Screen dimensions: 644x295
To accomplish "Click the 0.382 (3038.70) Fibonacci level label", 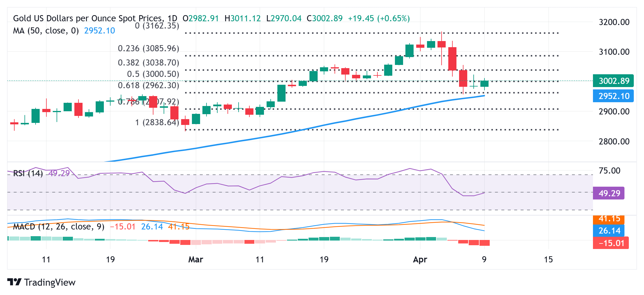I will coord(148,63).
